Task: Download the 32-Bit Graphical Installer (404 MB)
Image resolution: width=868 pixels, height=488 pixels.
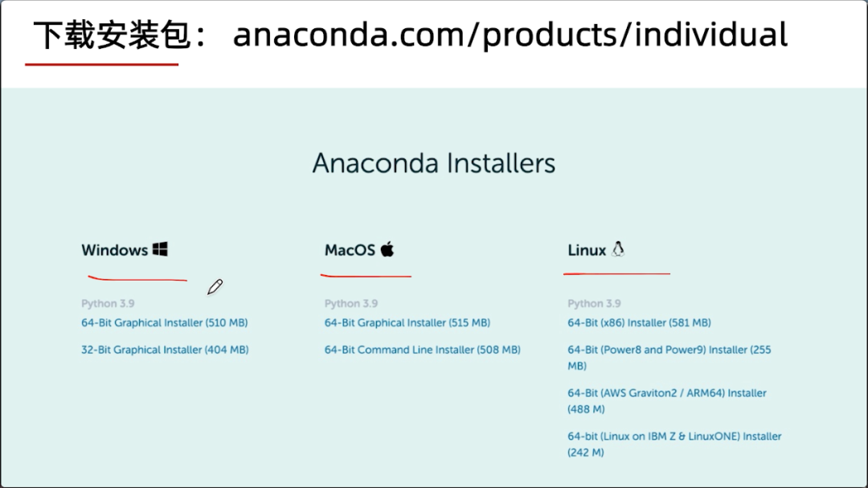Action: coord(164,350)
